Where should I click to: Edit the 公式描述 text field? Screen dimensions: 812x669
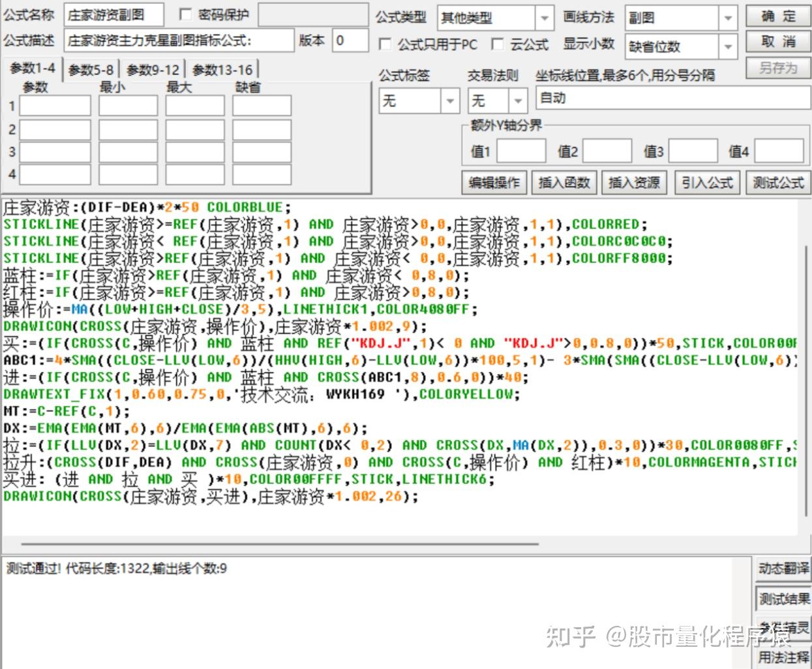pyautogui.click(x=179, y=40)
